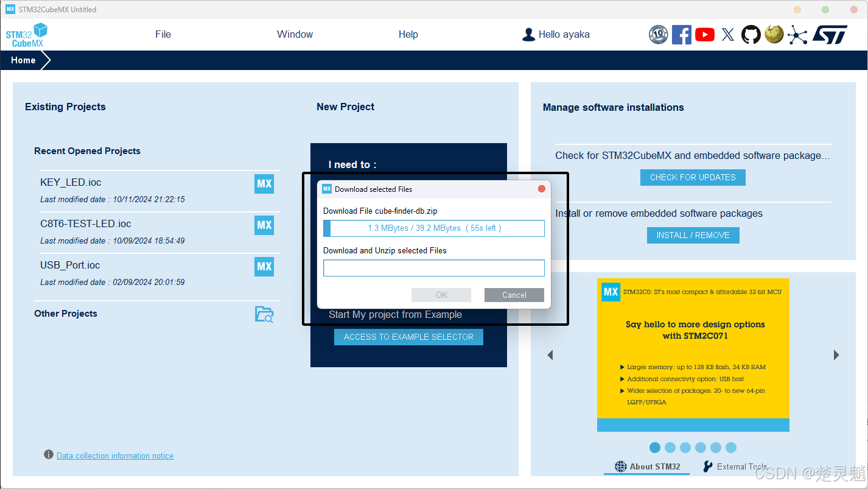Click the CHECK FOR UPDATES button
This screenshot has width=868, height=489.
tap(693, 177)
